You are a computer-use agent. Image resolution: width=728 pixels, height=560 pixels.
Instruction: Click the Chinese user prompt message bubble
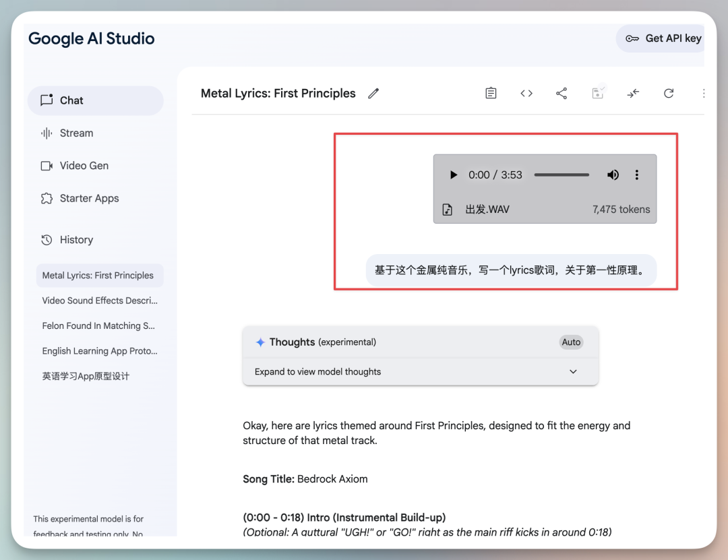[x=511, y=270]
